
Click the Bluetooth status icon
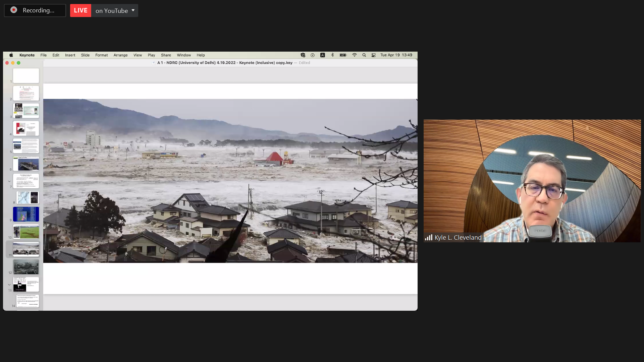pyautogui.click(x=332, y=55)
